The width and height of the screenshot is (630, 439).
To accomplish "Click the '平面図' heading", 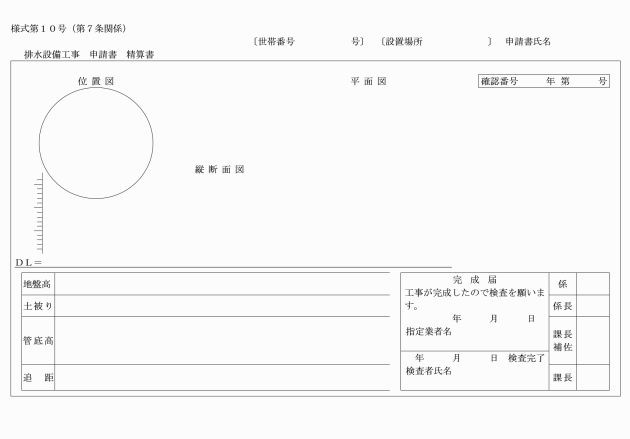I will click(x=368, y=81).
